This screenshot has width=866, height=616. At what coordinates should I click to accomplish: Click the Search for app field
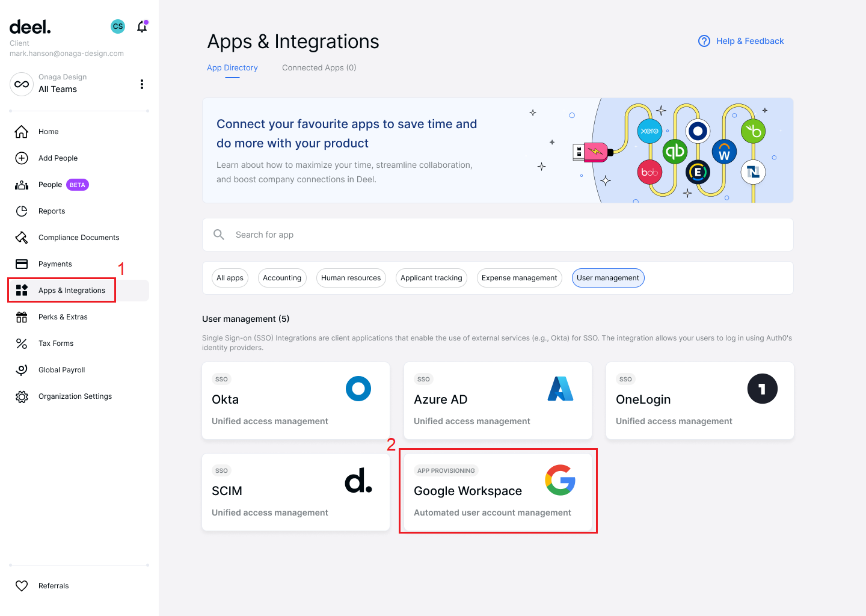coord(498,235)
